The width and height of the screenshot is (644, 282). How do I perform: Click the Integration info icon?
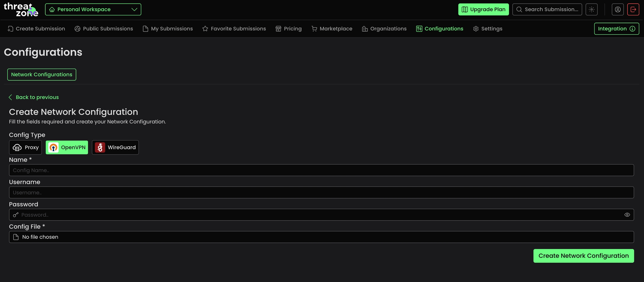[633, 29]
